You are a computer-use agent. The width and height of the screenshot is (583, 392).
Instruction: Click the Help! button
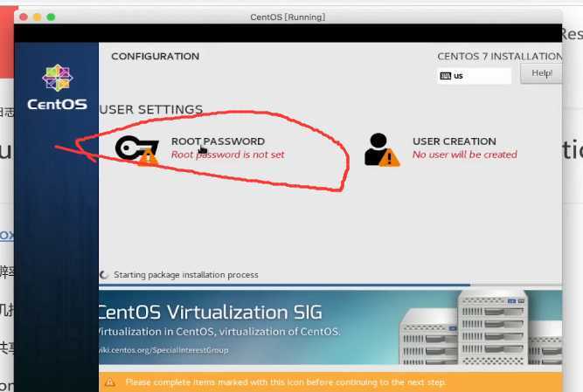click(x=541, y=73)
